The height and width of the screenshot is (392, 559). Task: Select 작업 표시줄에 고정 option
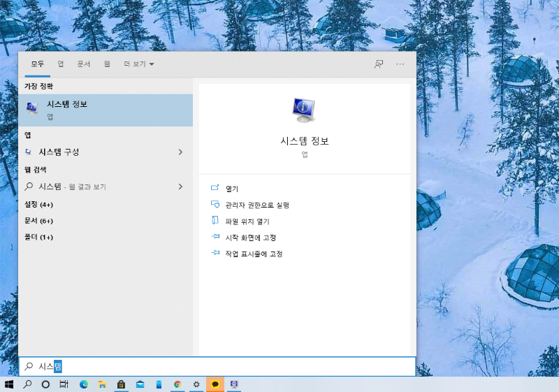point(254,254)
